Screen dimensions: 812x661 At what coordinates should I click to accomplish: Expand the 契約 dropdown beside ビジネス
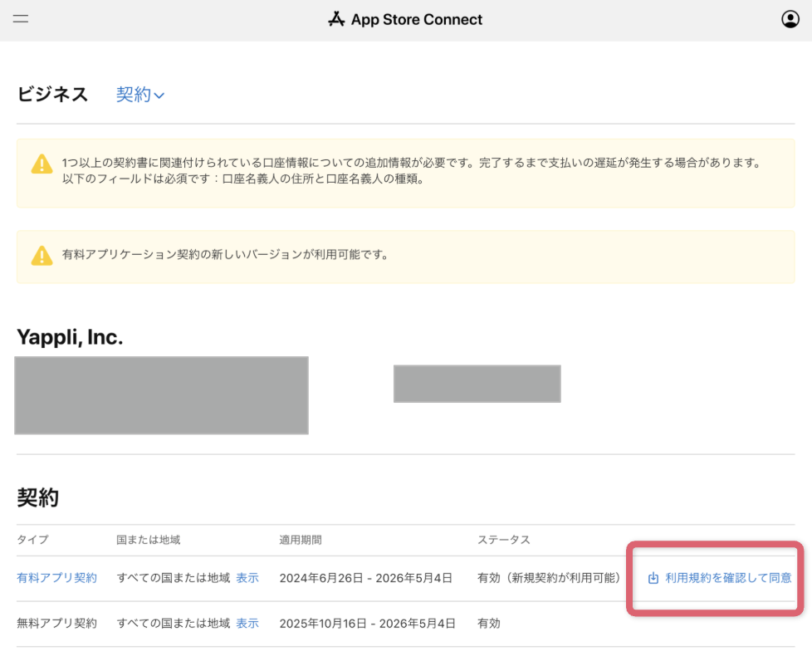point(139,95)
